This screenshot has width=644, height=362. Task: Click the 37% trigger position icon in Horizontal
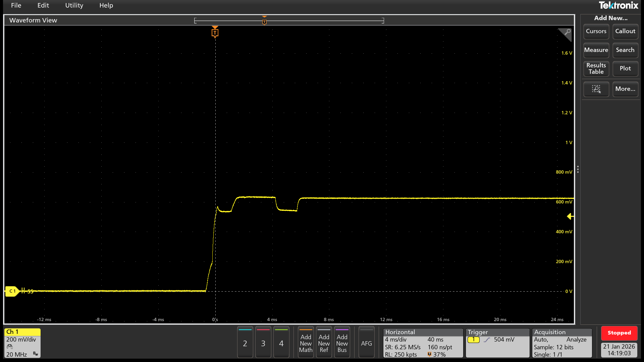coord(429,354)
